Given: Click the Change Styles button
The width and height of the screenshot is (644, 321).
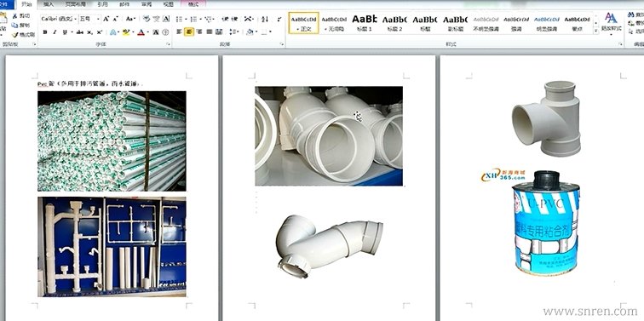Looking at the screenshot, I should click(611, 23).
